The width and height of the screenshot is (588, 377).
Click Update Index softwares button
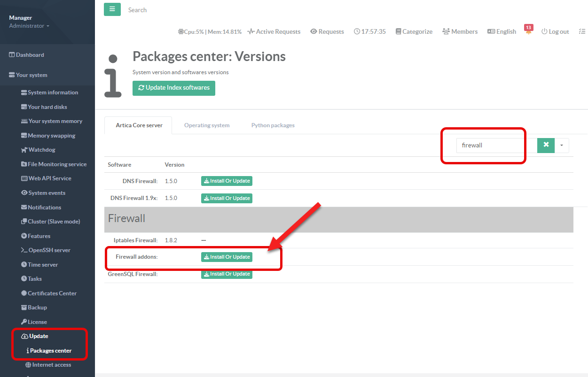click(x=174, y=88)
